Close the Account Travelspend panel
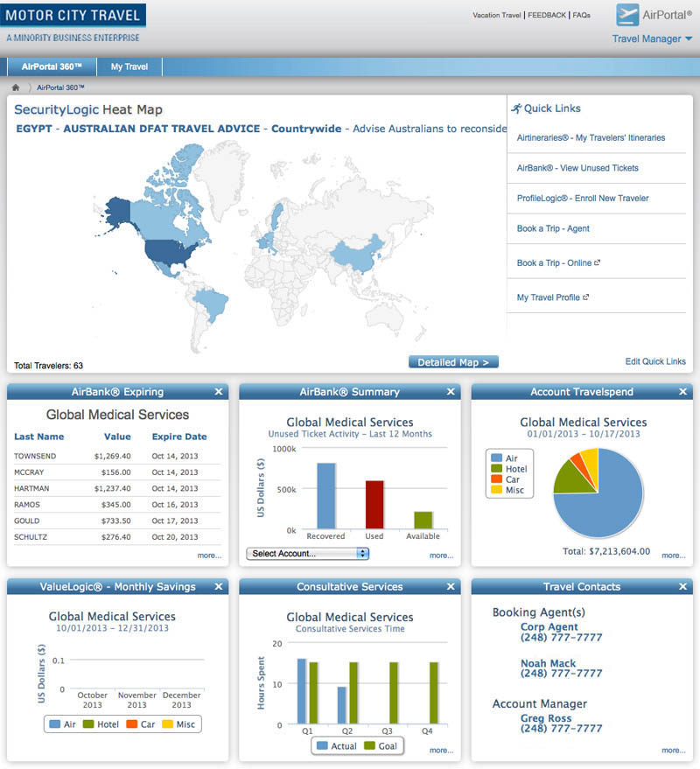 pos(682,392)
